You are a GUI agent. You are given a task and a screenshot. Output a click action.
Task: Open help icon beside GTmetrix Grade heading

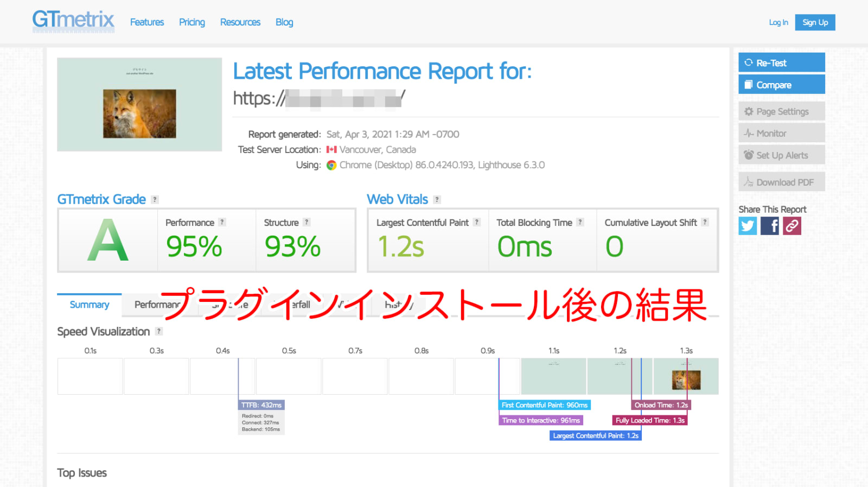click(x=155, y=200)
